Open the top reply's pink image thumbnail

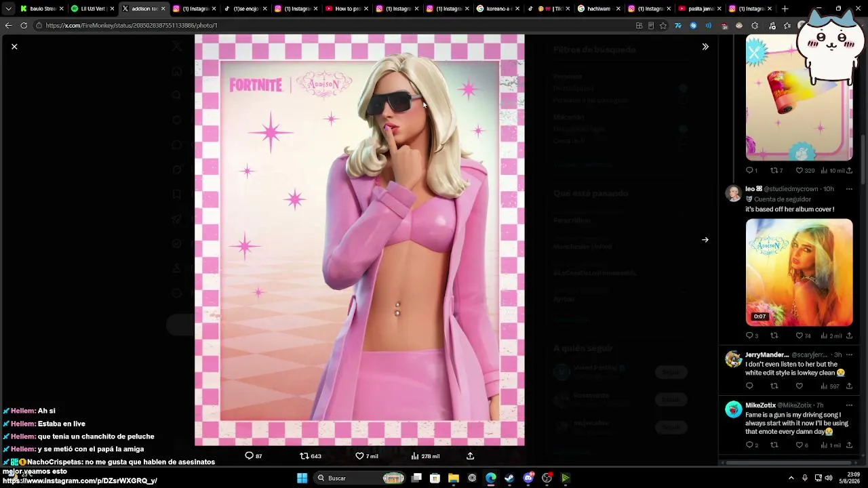tap(800, 98)
